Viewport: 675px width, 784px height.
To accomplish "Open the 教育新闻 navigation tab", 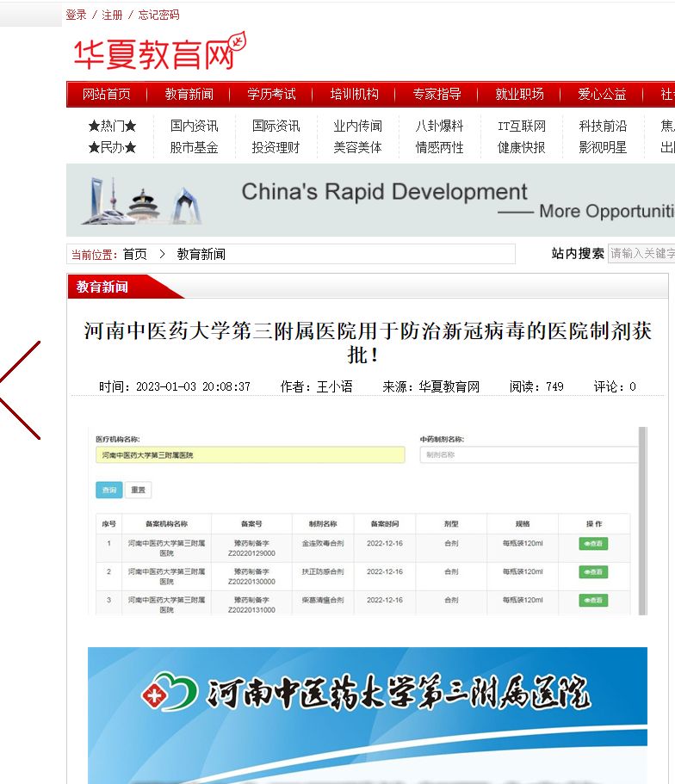I will point(189,94).
